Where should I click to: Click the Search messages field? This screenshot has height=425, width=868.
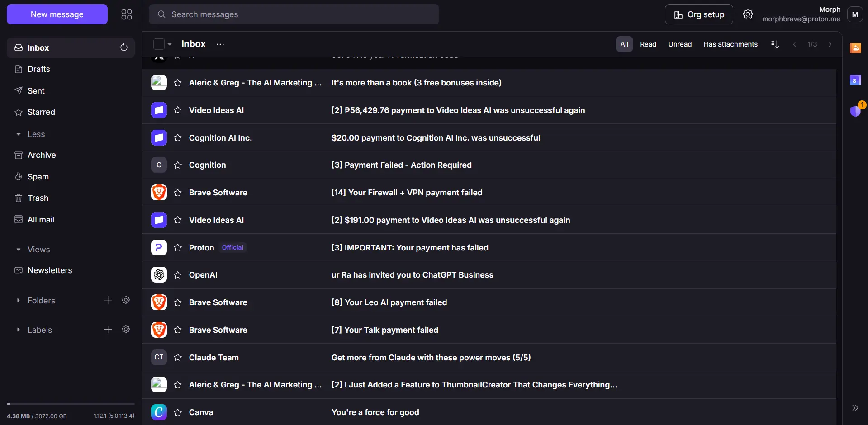294,14
